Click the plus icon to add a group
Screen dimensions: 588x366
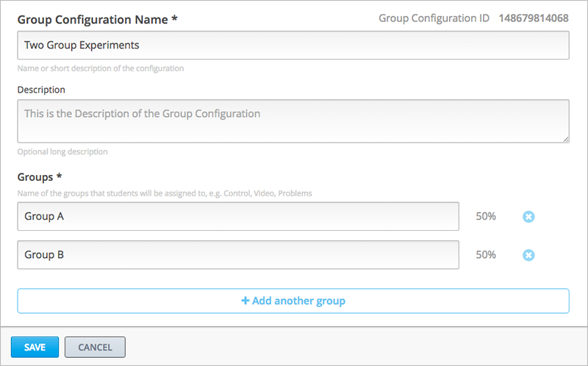[x=245, y=301]
